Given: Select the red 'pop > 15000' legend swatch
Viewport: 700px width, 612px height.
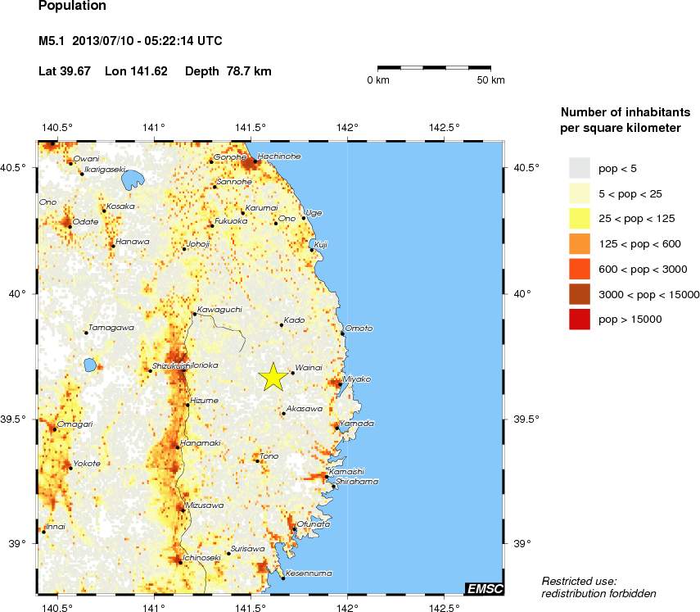Looking at the screenshot, I should [x=579, y=319].
